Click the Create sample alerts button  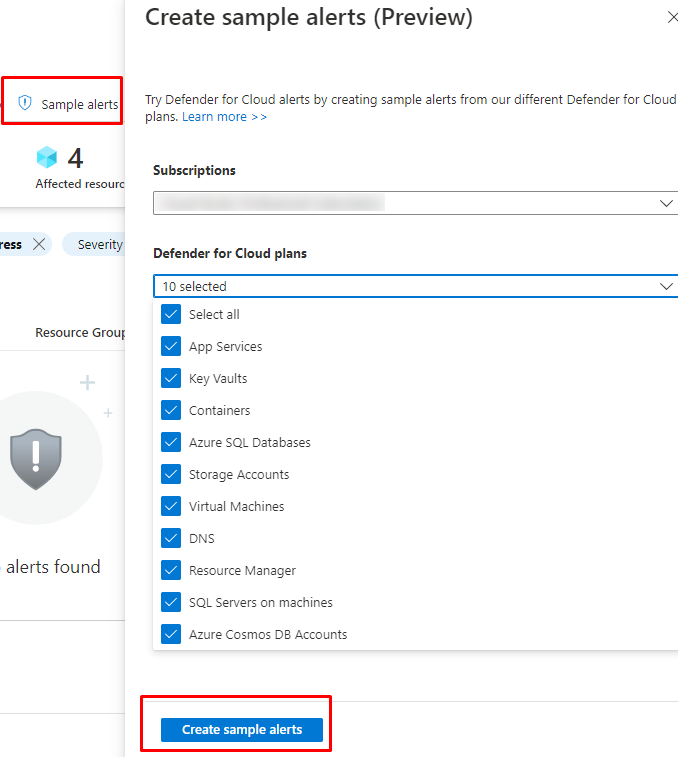pos(242,730)
